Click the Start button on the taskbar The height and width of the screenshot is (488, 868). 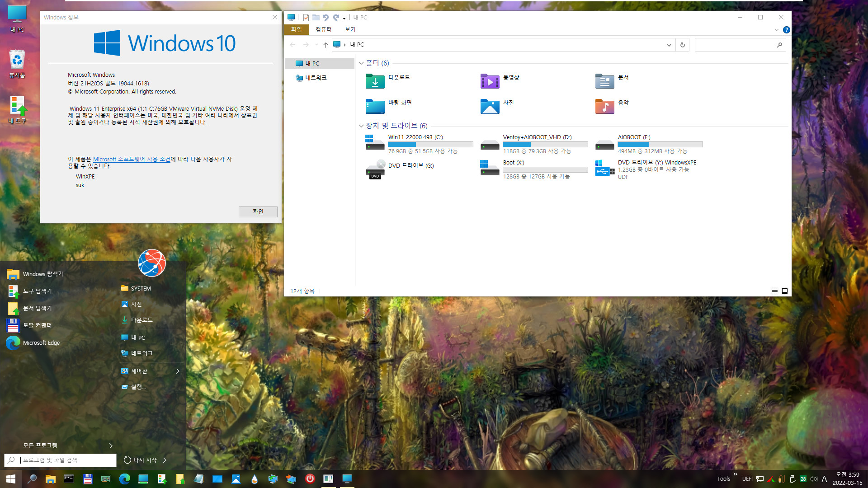tap(11, 479)
